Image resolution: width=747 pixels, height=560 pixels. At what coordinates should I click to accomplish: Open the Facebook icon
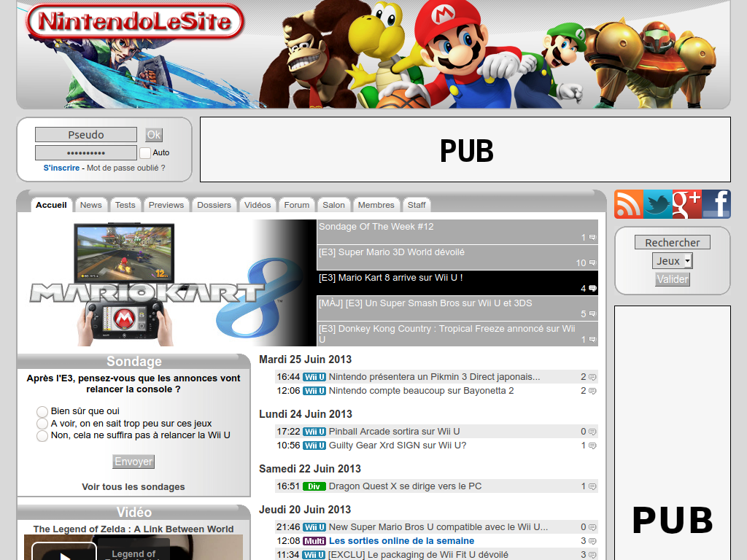pyautogui.click(x=716, y=204)
